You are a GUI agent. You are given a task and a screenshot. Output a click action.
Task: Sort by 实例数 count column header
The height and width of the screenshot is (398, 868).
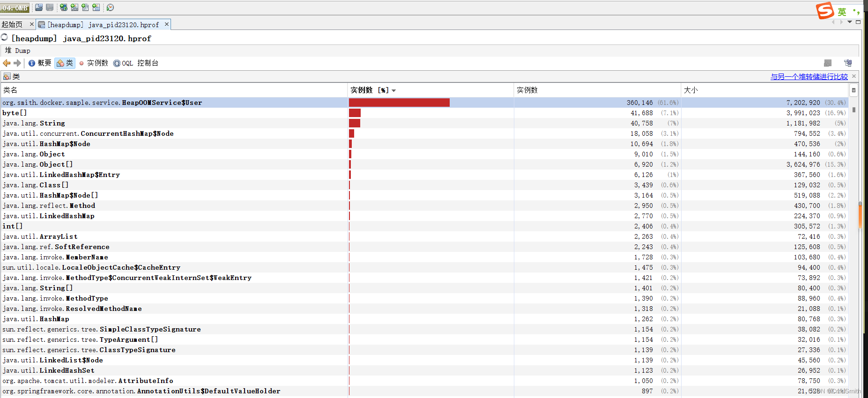pyautogui.click(x=597, y=90)
